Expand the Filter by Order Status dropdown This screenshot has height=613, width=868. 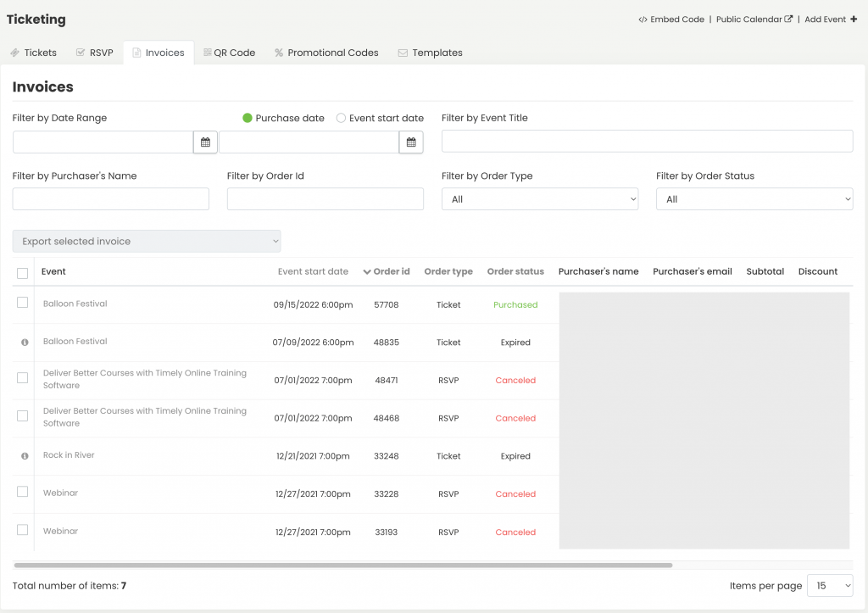coord(754,199)
